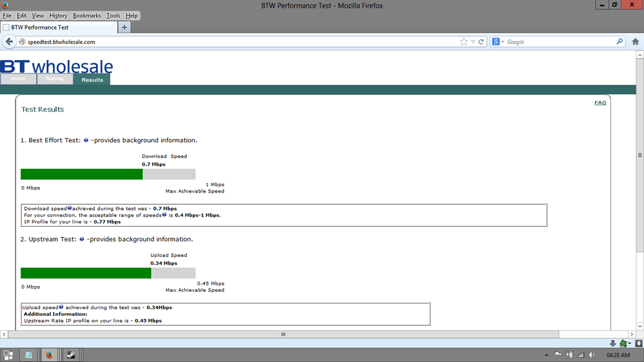Open the History menu
Viewport: 644px width, 362px height.
tap(58, 15)
